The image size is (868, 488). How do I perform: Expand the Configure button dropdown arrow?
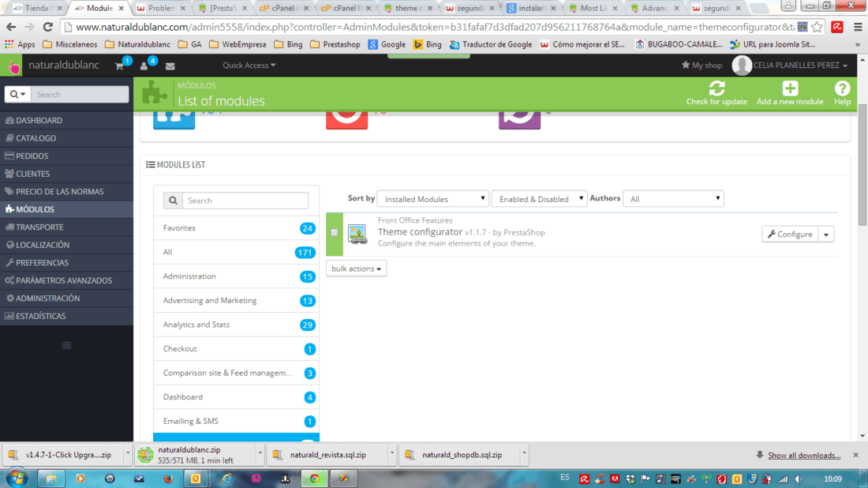826,235
